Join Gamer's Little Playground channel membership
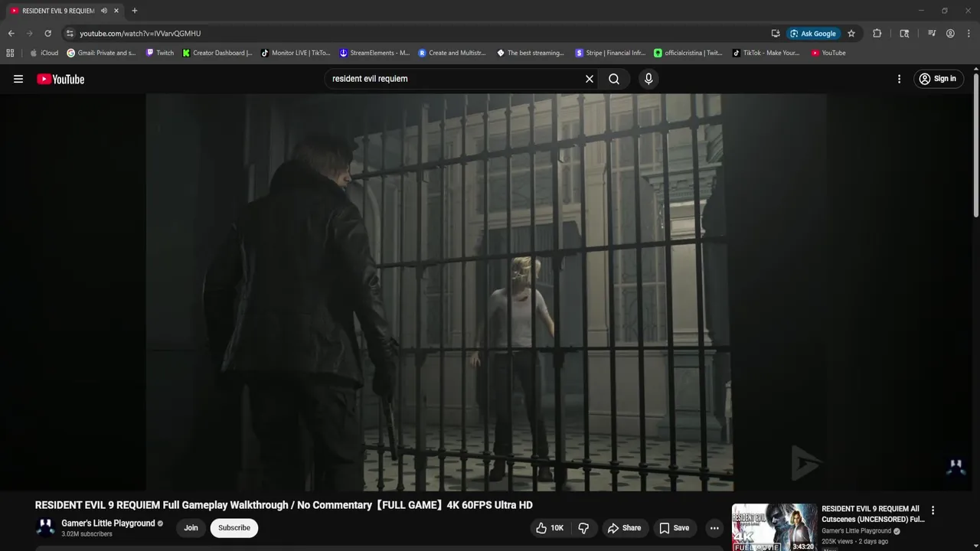This screenshot has height=551, width=980. click(191, 528)
